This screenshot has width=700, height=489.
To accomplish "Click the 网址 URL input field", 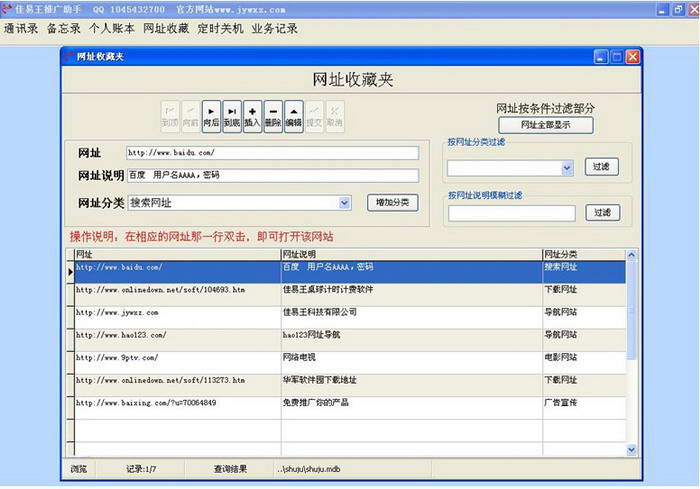I will point(273,153).
